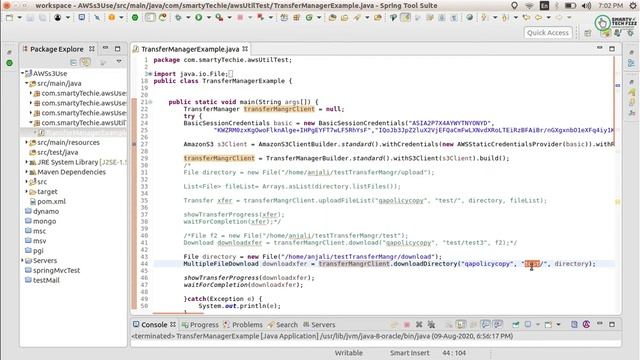Click the orange round toolbar icon
The image size is (640, 360).
(x=112, y=18)
